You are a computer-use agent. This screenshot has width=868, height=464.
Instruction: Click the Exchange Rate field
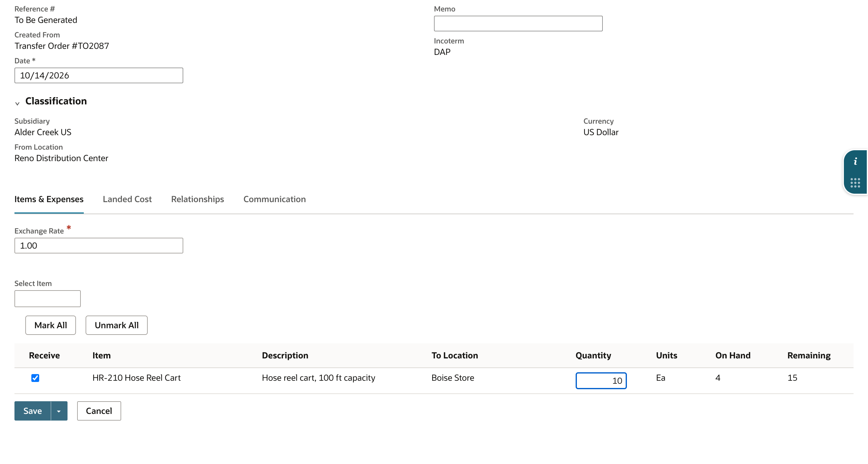pos(99,246)
